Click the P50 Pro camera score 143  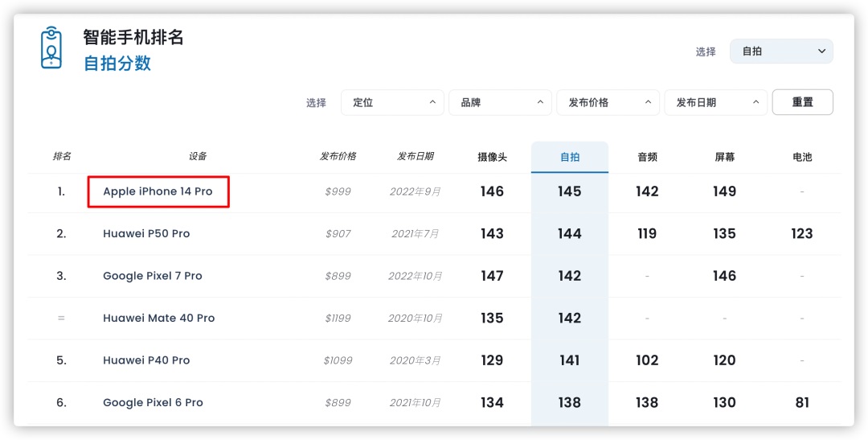[x=492, y=234]
